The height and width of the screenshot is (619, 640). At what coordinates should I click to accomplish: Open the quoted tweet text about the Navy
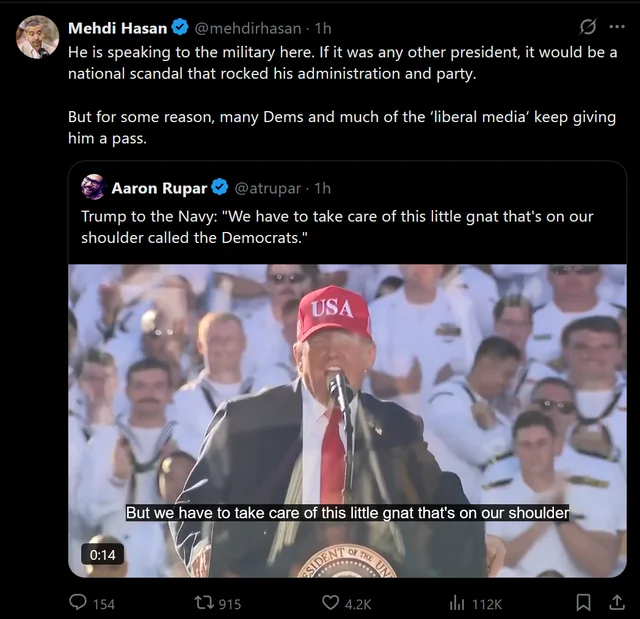coord(337,227)
